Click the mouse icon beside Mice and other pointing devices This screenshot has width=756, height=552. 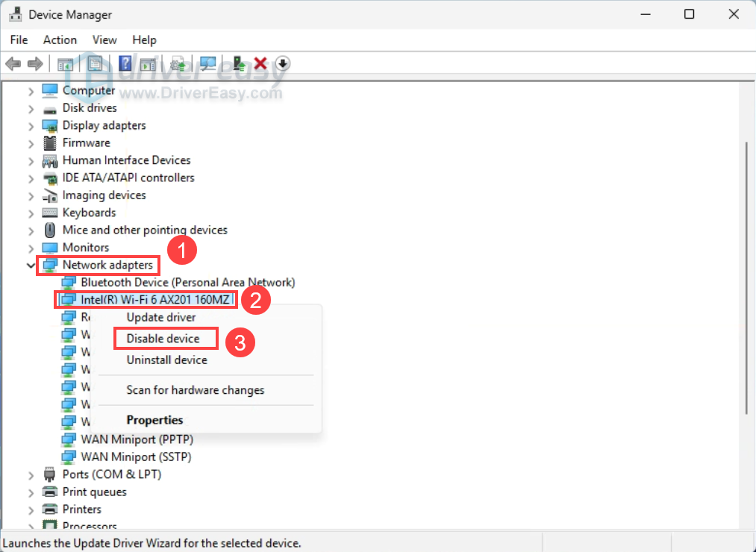(50, 230)
